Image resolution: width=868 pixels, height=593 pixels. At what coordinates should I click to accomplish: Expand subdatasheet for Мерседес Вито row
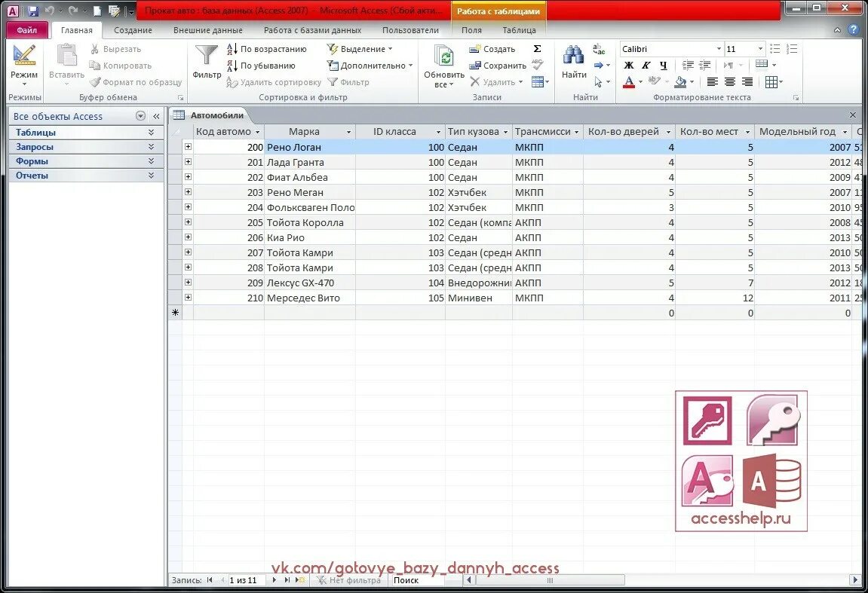point(189,297)
